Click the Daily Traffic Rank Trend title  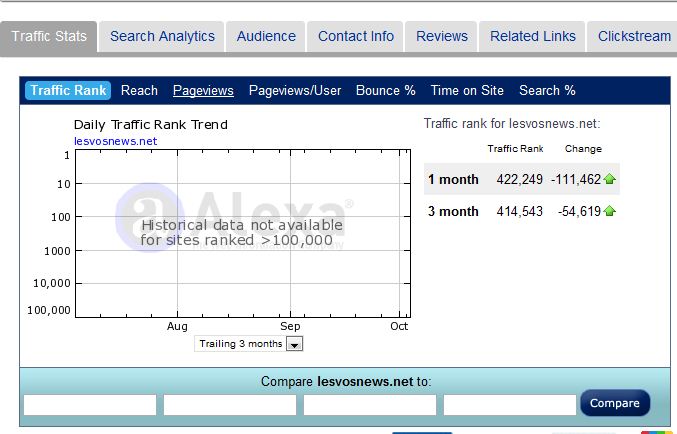(x=151, y=125)
